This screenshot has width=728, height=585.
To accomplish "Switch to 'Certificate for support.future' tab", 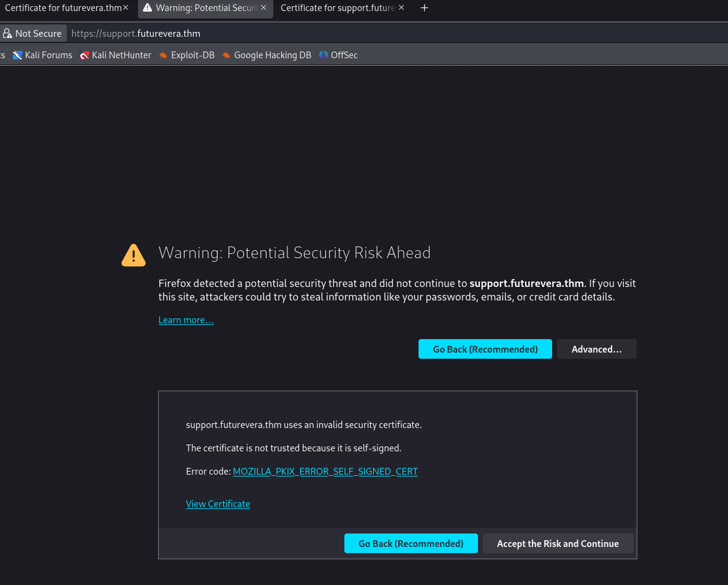I will (x=337, y=8).
